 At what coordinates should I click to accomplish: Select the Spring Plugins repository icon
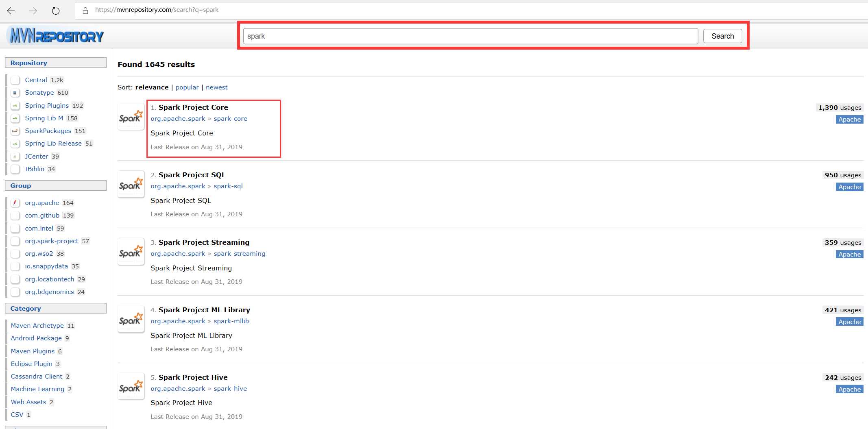tap(15, 106)
